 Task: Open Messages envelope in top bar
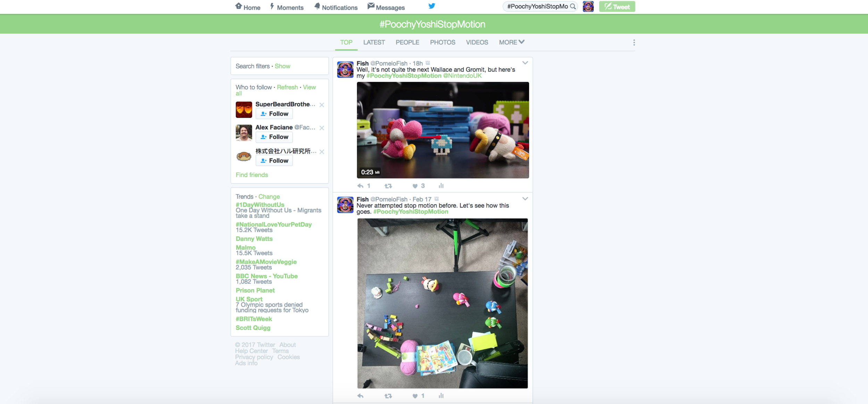tap(386, 7)
